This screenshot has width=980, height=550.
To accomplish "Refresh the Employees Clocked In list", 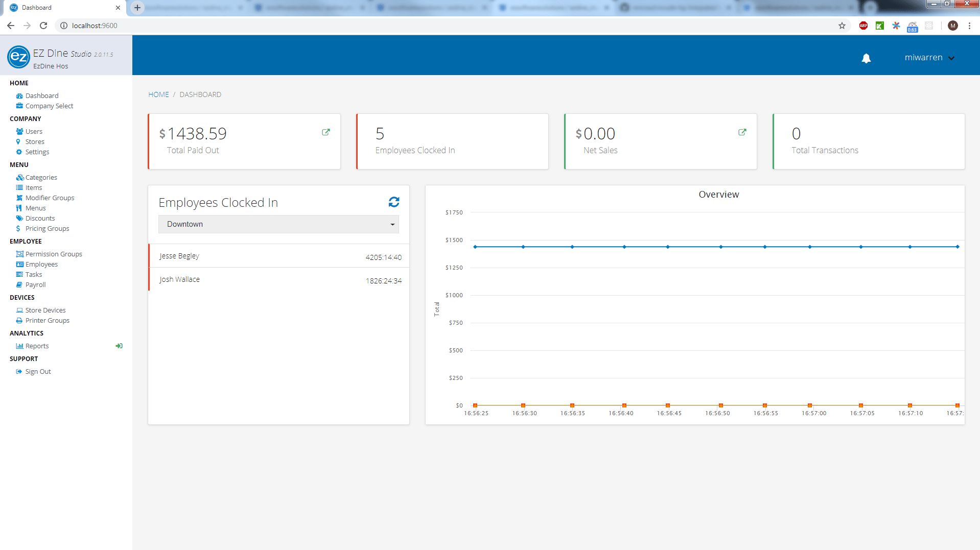I will coord(393,202).
